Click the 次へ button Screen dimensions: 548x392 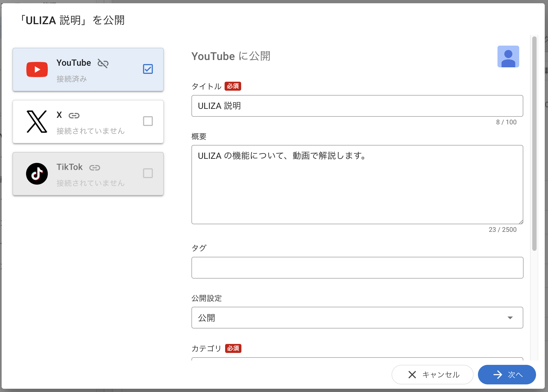[507, 375]
